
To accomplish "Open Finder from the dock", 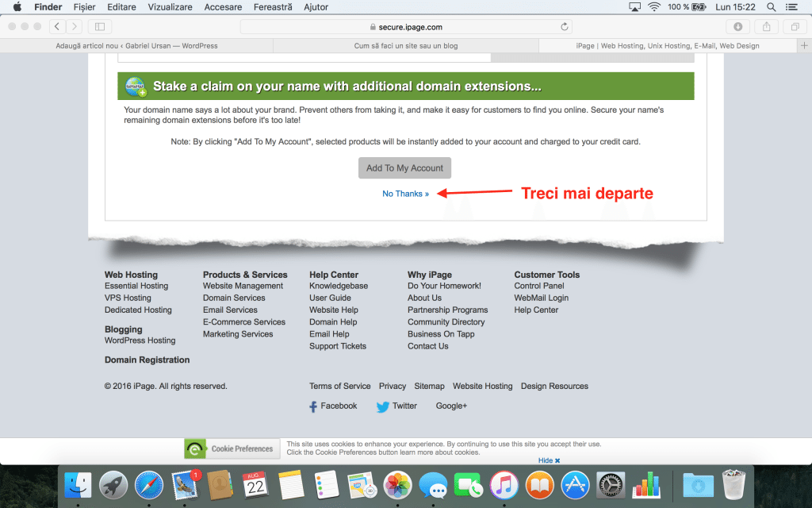I will pos(79,486).
